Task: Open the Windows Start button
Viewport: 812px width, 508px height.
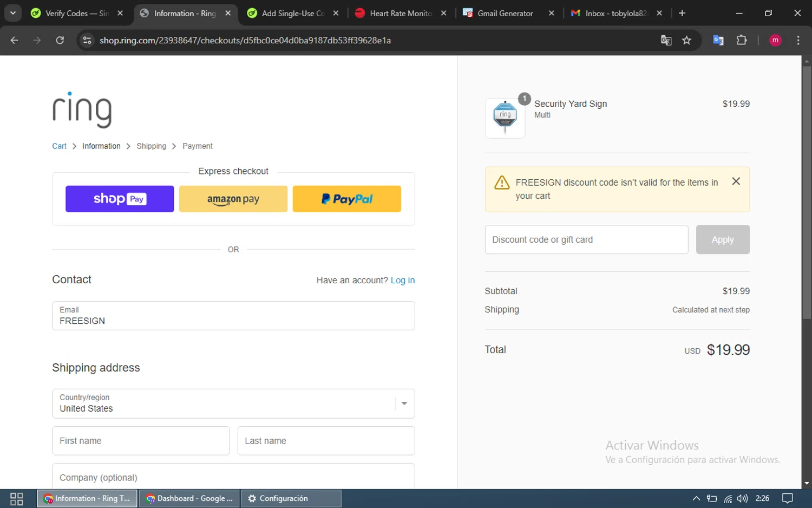Action: coord(17,498)
